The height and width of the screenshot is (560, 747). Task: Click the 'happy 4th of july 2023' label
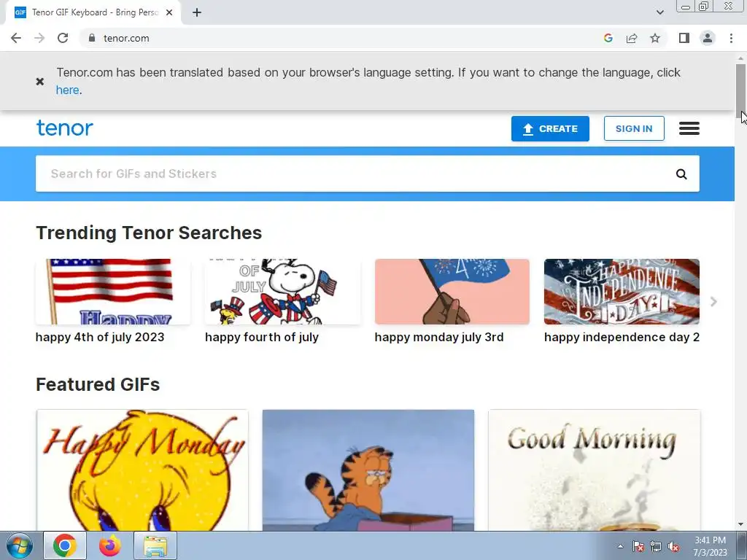tap(99, 337)
